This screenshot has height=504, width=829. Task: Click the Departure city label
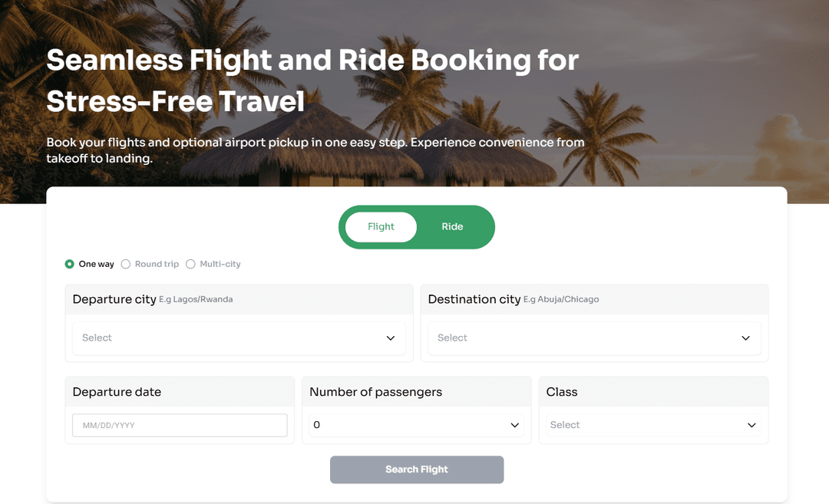[x=114, y=299]
